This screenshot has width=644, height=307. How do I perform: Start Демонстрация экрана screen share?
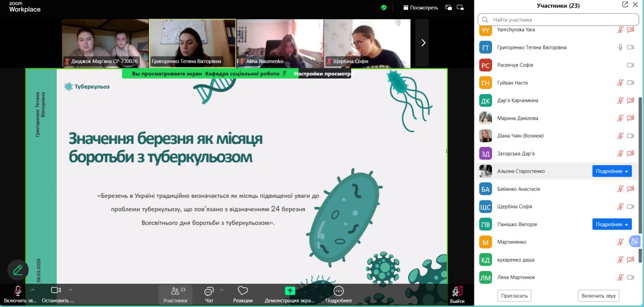(290, 295)
